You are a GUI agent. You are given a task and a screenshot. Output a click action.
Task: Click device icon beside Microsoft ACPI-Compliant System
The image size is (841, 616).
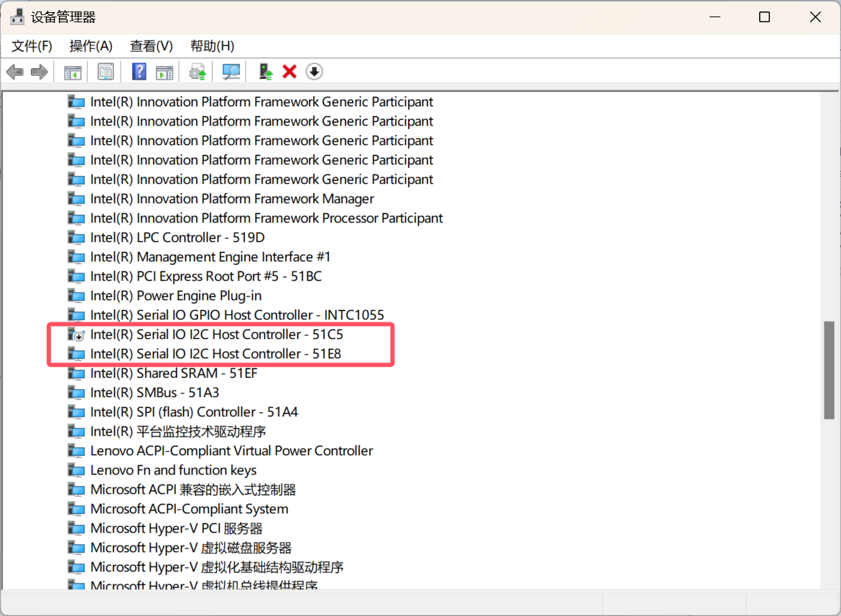coord(76,509)
